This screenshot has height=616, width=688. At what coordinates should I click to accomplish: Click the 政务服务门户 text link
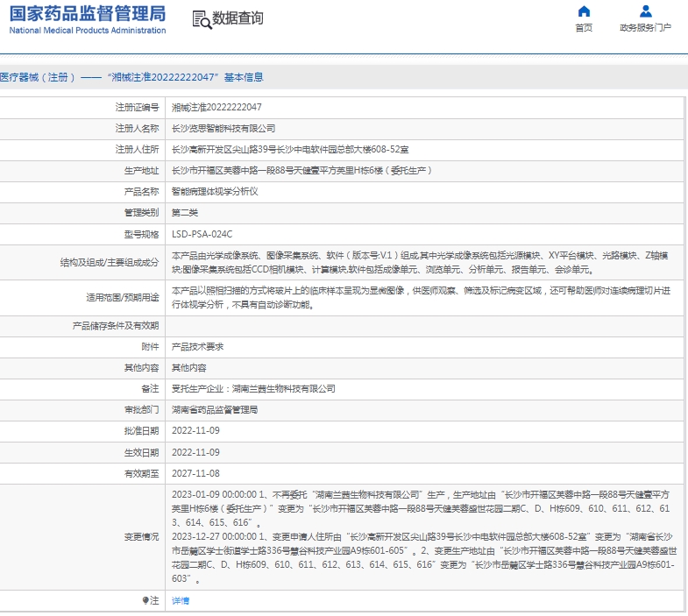pyautogui.click(x=645, y=28)
